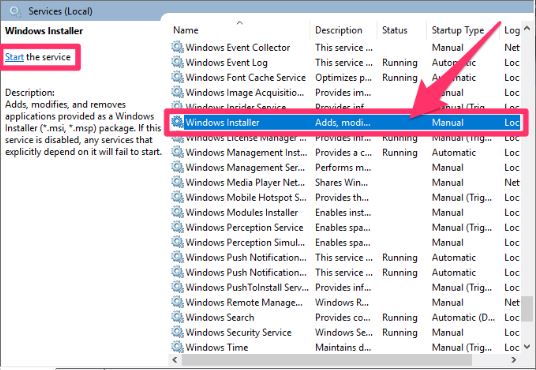Image resolution: width=536 pixels, height=370 pixels.
Task: Select Windows Perception Service name
Action: [244, 228]
